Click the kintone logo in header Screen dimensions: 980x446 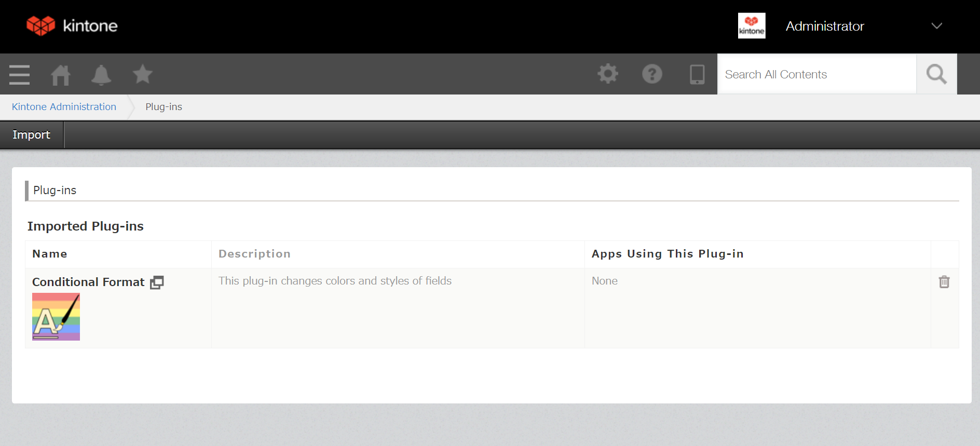coord(72,25)
